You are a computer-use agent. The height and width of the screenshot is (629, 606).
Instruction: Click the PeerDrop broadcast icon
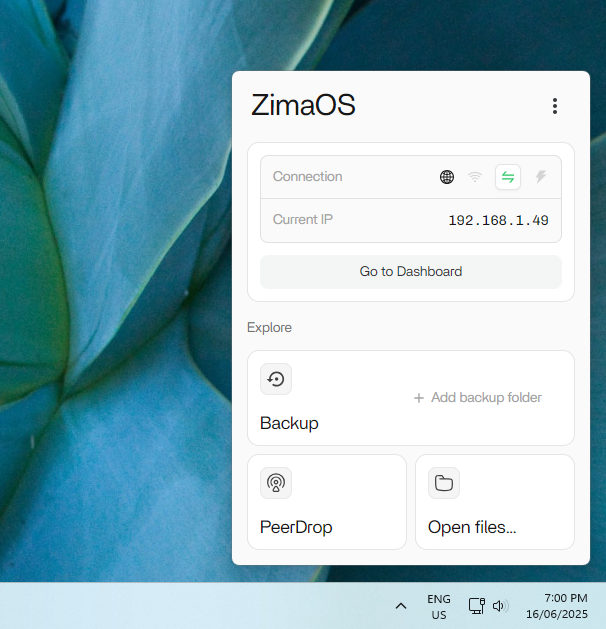tap(276, 483)
